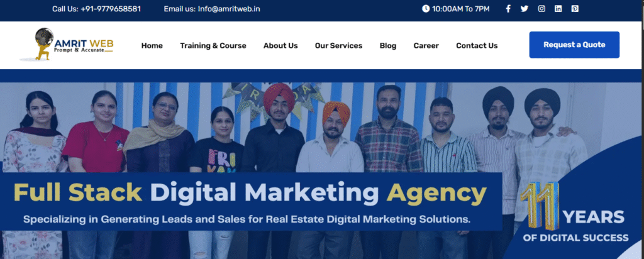Open the Instagram icon in top bar
The image size is (644, 259).
point(541,9)
